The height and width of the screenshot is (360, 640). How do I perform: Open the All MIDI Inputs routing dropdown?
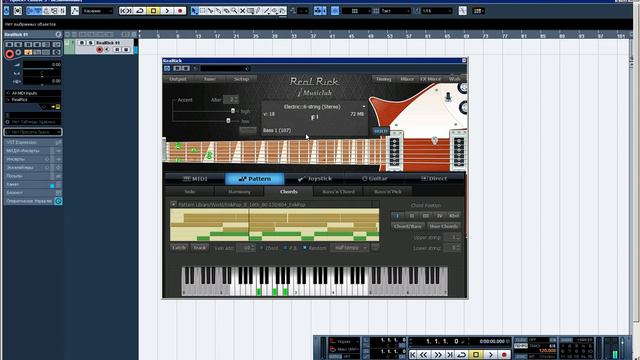coord(33,93)
